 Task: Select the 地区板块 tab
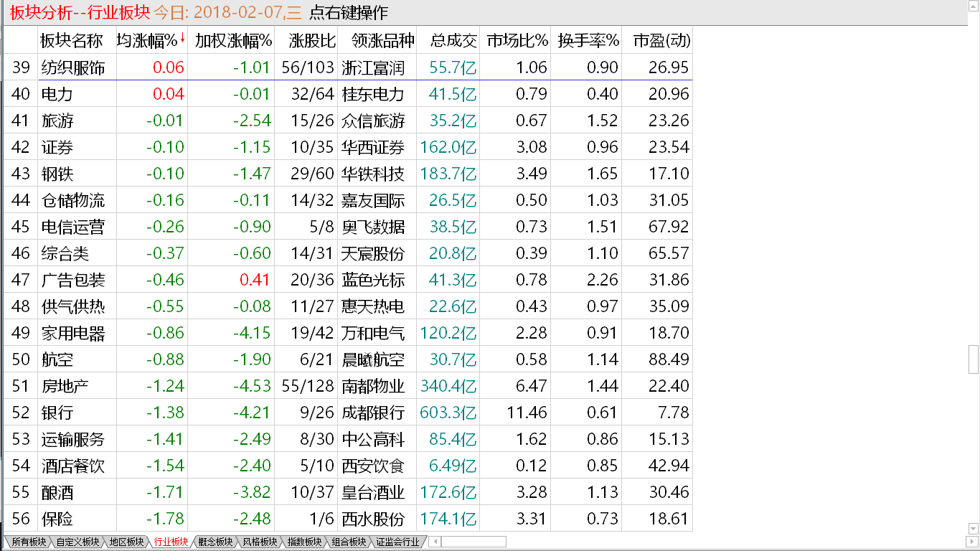126,542
